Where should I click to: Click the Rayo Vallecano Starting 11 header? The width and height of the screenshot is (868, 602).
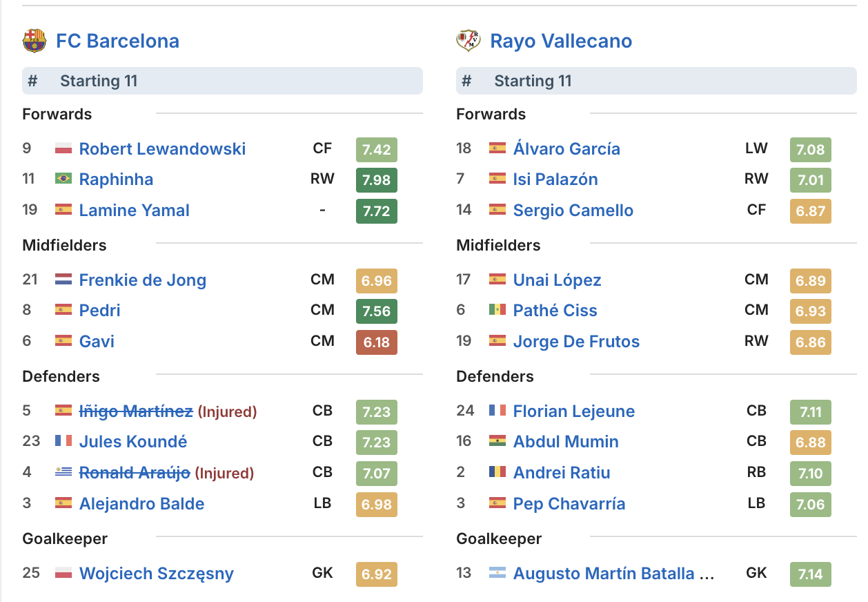click(656, 81)
